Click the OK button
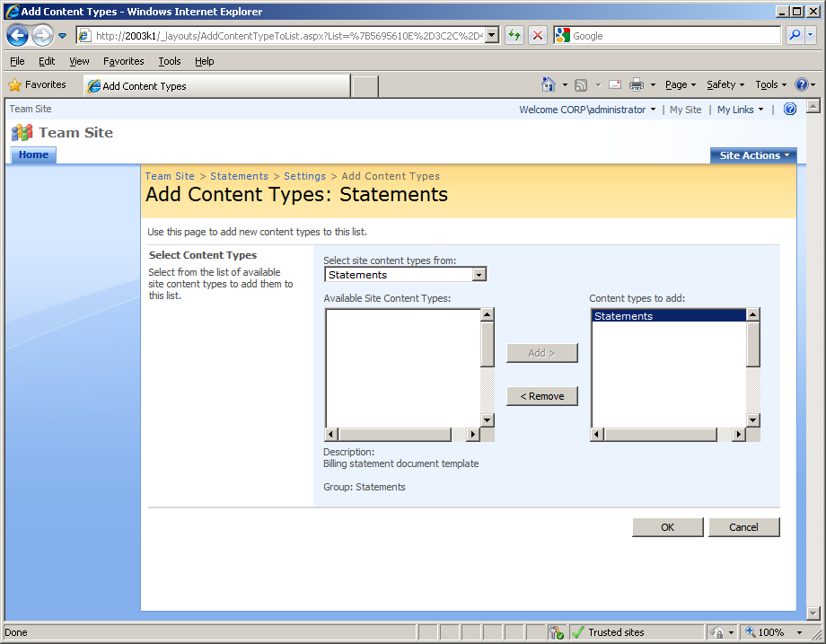 tap(667, 527)
